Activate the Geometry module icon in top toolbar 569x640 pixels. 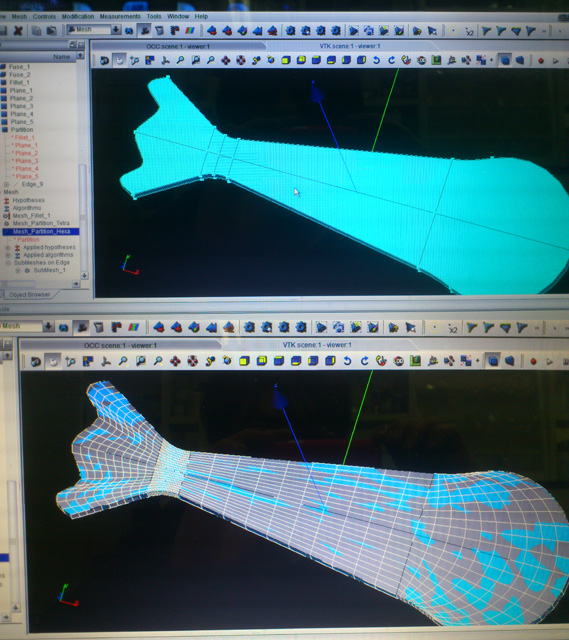[129, 31]
